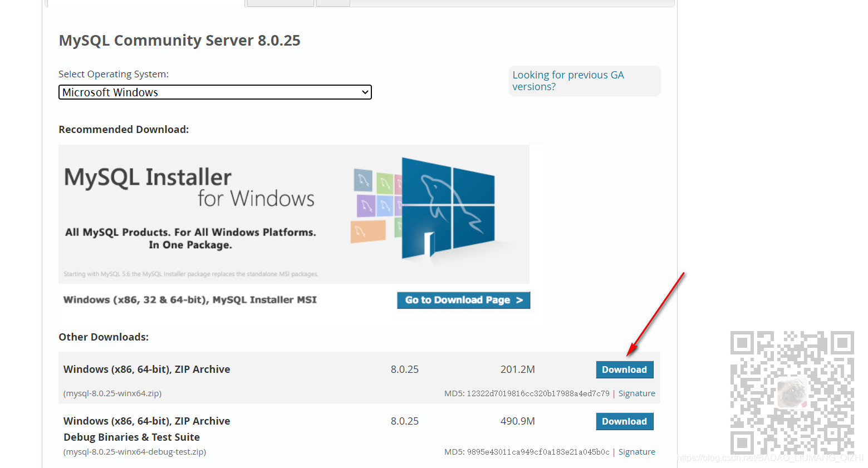Click 'Looking for previous GA versions?' link
The image size is (868, 468).
[568, 81]
